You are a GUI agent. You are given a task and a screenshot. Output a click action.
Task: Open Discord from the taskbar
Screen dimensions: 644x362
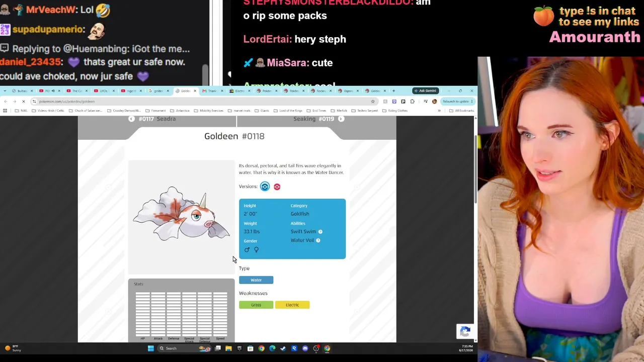[x=305, y=348]
